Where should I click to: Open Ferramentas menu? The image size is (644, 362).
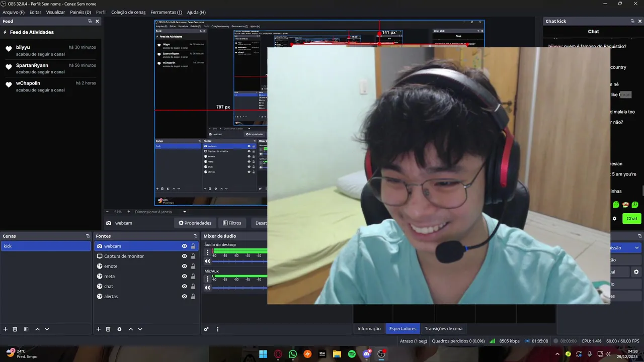tap(166, 12)
